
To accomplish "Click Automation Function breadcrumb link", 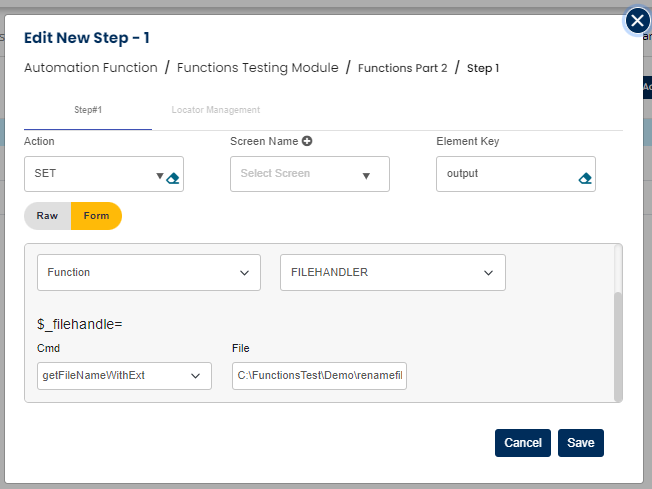I will (91, 68).
